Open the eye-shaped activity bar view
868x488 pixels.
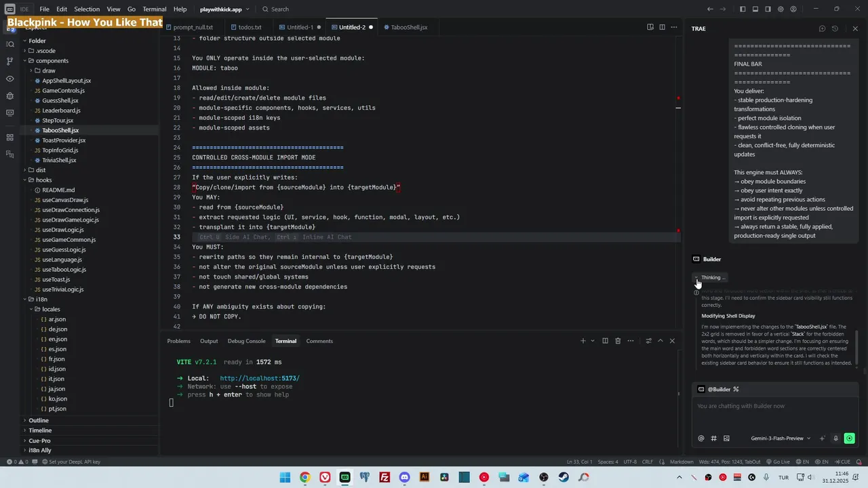click(9, 79)
